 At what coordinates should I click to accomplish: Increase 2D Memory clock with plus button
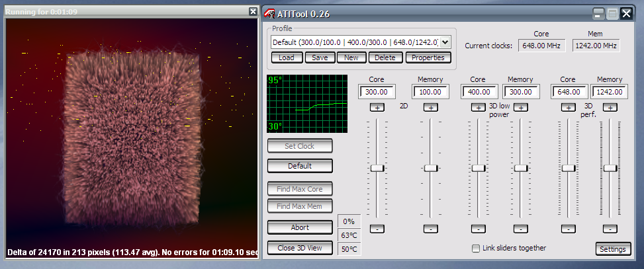point(430,108)
